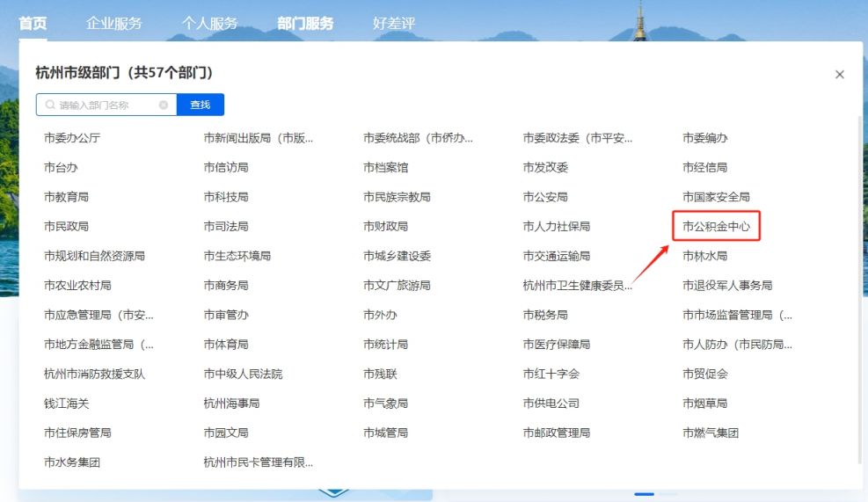Select 市统计局
Viewport: 868px width, 502px height.
pyautogui.click(x=385, y=345)
